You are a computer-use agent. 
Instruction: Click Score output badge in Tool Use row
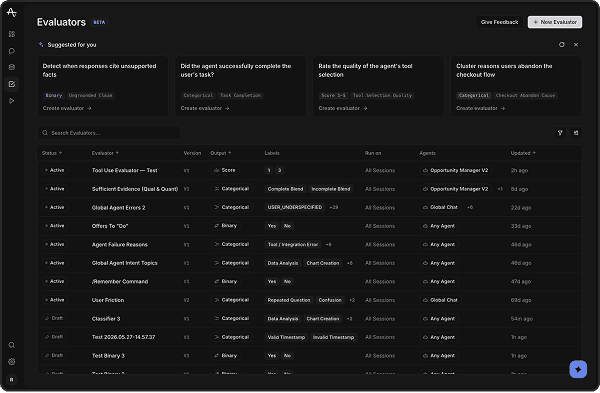point(225,170)
